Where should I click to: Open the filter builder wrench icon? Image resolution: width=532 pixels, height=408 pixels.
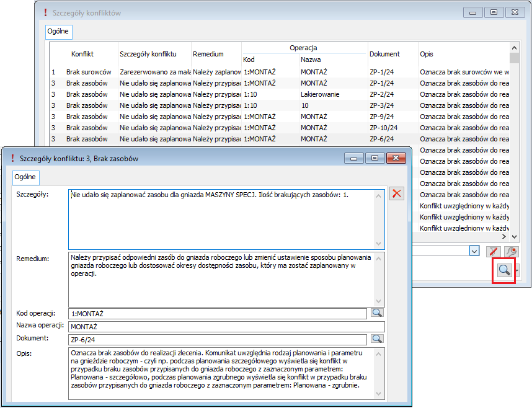click(x=512, y=251)
